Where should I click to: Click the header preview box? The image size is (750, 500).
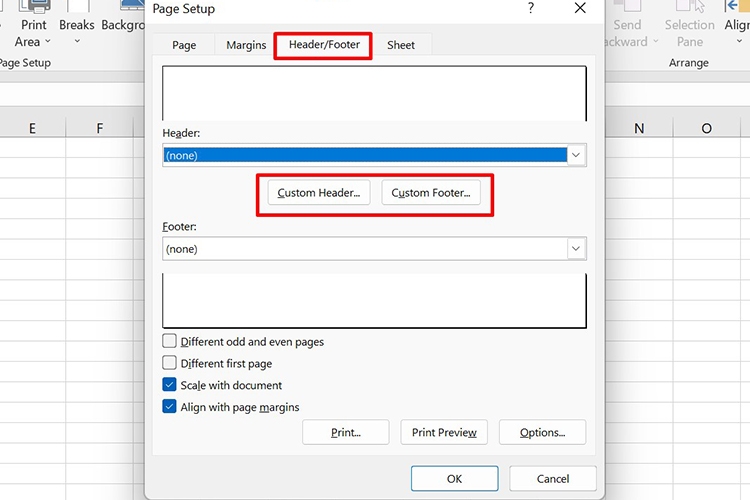tap(374, 93)
